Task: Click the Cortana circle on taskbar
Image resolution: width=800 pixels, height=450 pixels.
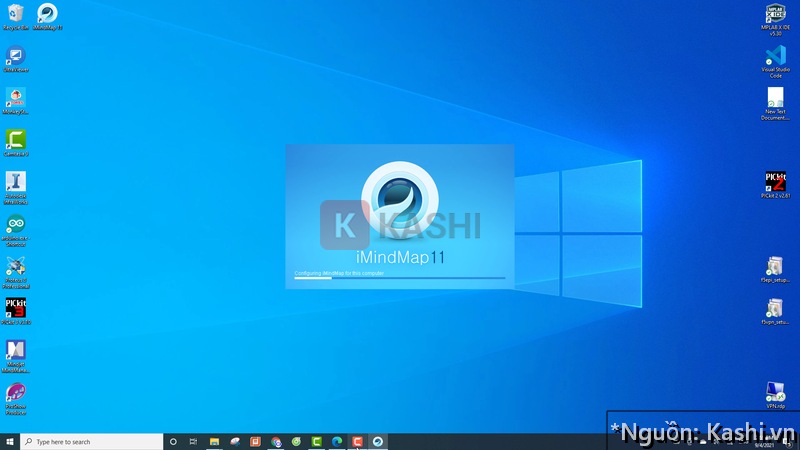Action: coord(173,441)
